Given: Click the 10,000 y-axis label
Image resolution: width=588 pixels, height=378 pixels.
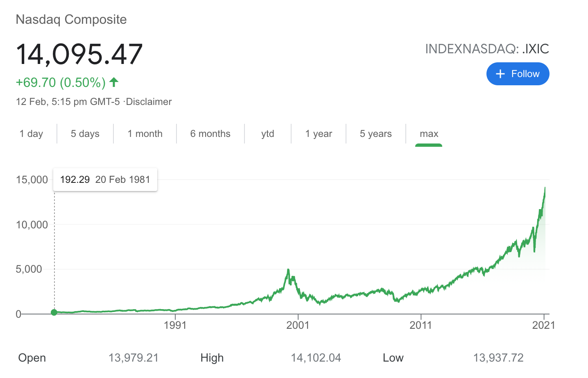Looking at the screenshot, I should click(32, 225).
